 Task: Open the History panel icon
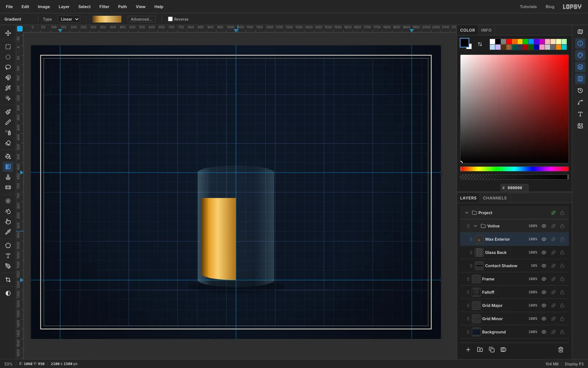(580, 91)
